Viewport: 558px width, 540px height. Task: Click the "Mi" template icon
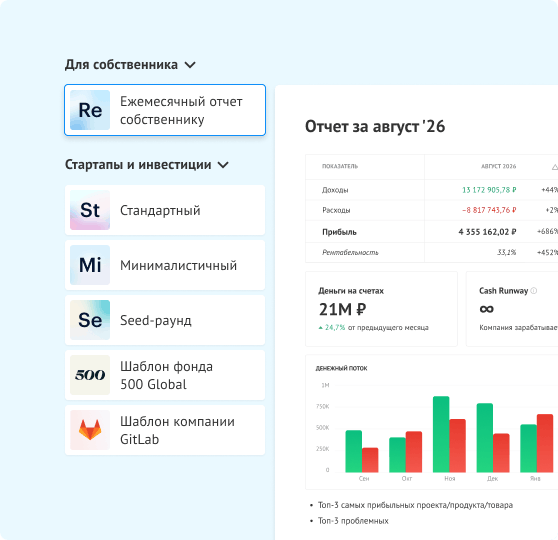pyautogui.click(x=90, y=265)
